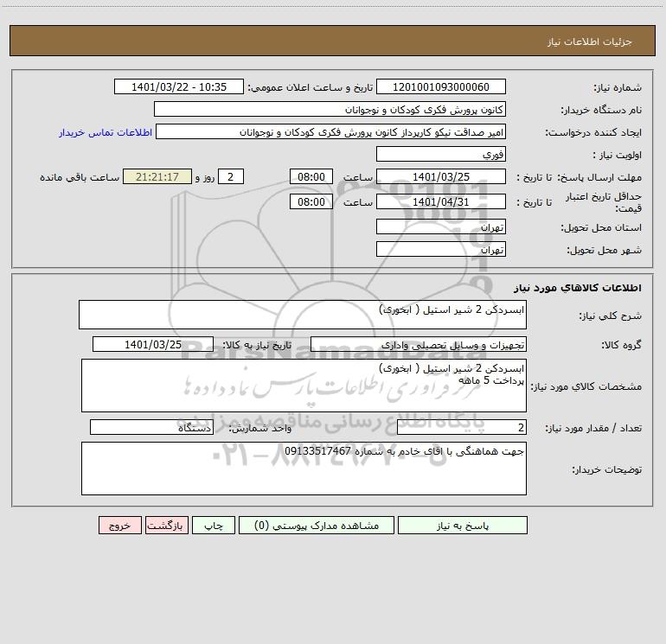Click the announcement date field 1401/03/22 - 10:35
This screenshot has width=666, height=644.
tap(179, 86)
